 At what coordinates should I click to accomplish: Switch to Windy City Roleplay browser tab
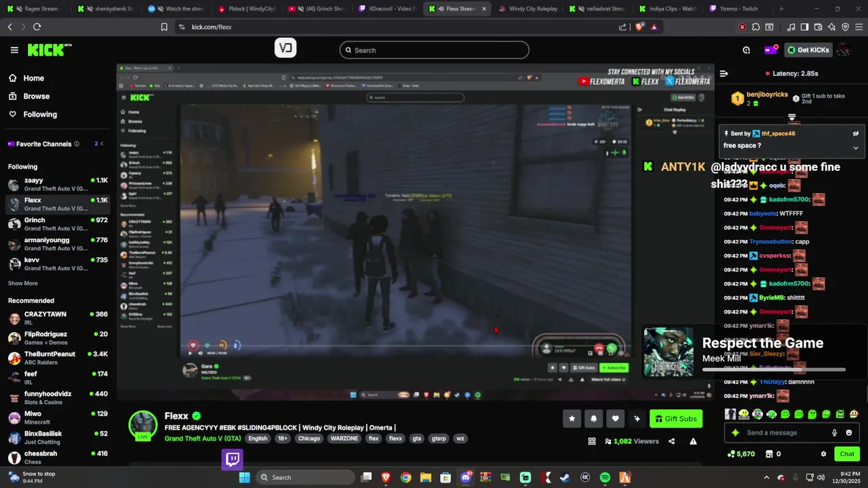528,9
